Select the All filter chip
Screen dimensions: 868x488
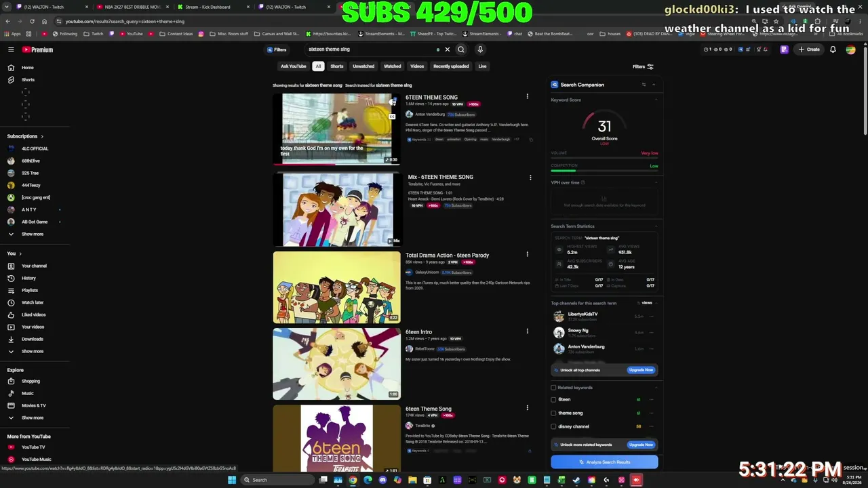click(318, 66)
